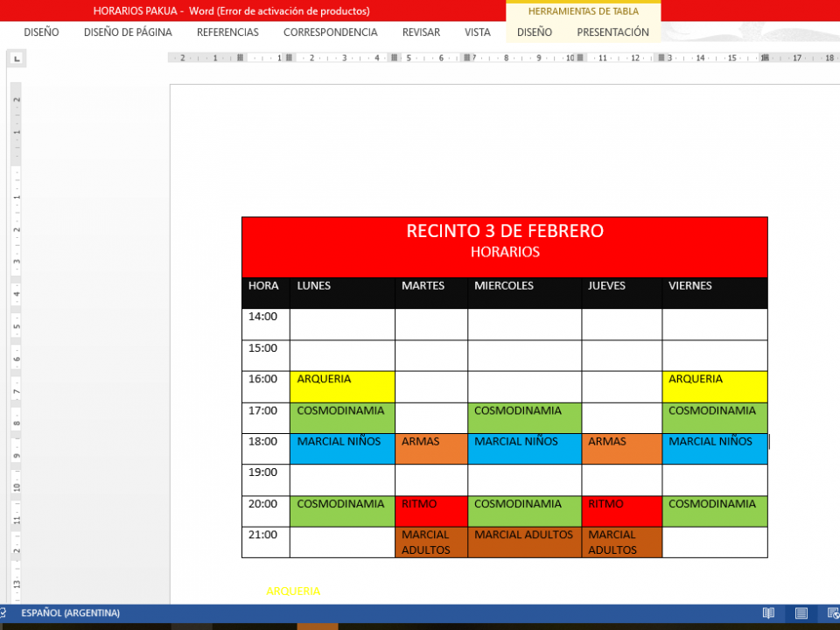Select the MARTES column header
Screen dimensions: 840x630
(x=431, y=292)
